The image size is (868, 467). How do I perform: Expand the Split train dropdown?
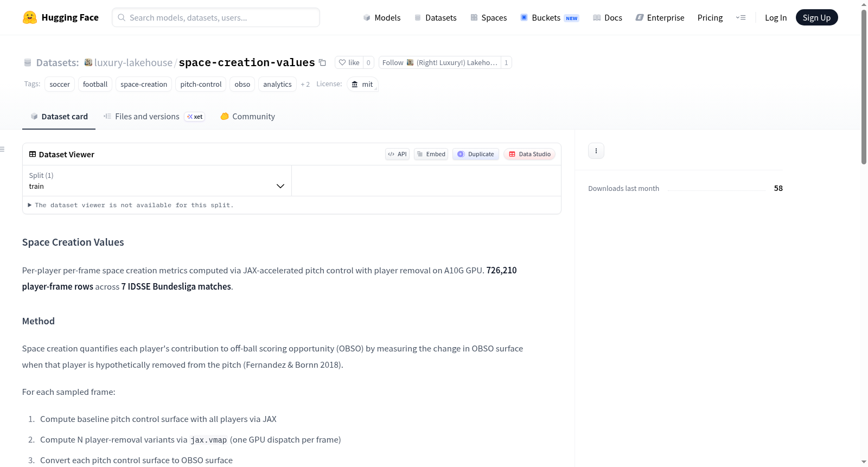(157, 181)
